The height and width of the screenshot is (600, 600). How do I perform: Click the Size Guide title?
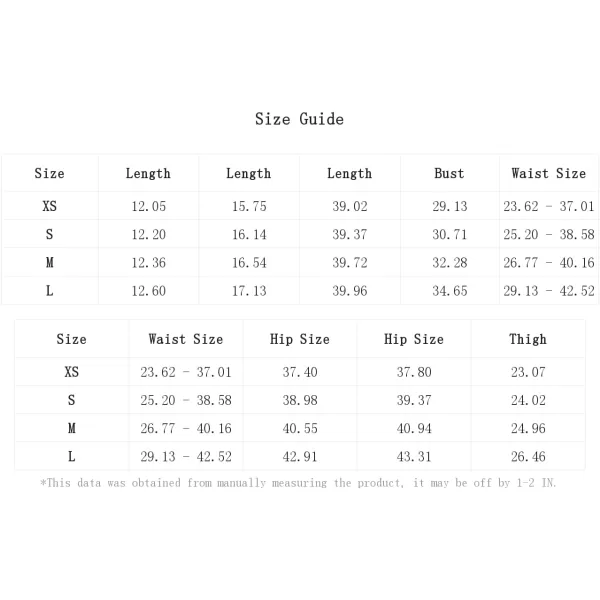pyautogui.click(x=299, y=119)
